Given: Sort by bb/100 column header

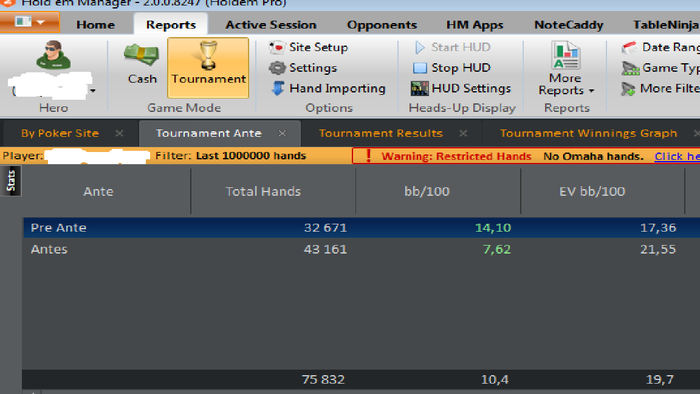Looking at the screenshot, I should tap(427, 191).
